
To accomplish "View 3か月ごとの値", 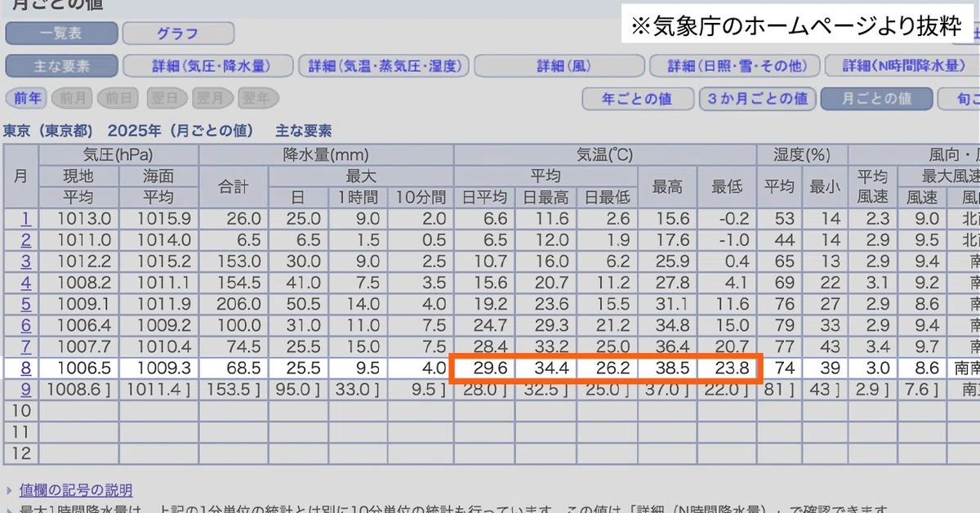I will click(757, 99).
